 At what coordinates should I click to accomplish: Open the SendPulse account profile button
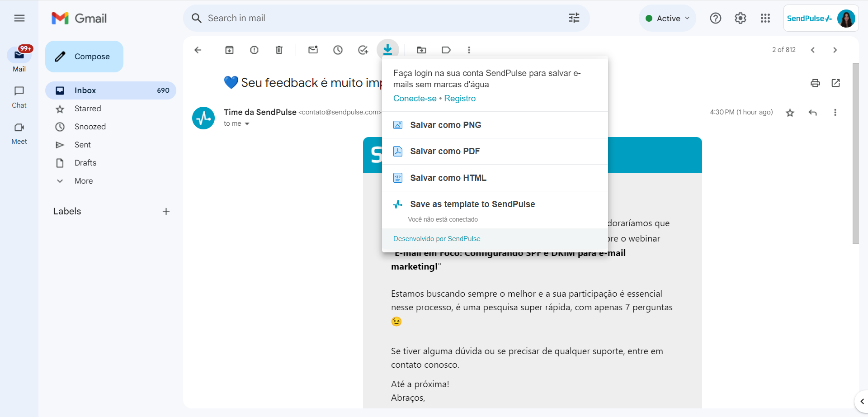(x=821, y=18)
